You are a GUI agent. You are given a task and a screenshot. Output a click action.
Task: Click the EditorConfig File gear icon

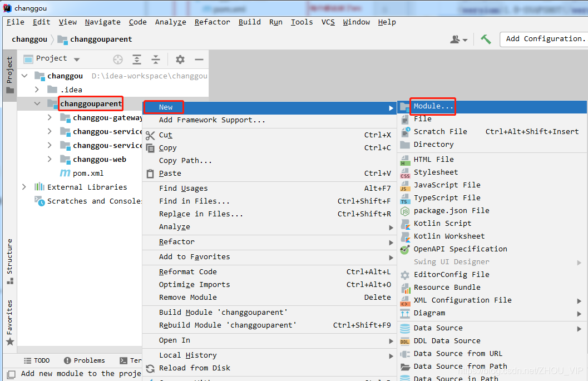[405, 275]
